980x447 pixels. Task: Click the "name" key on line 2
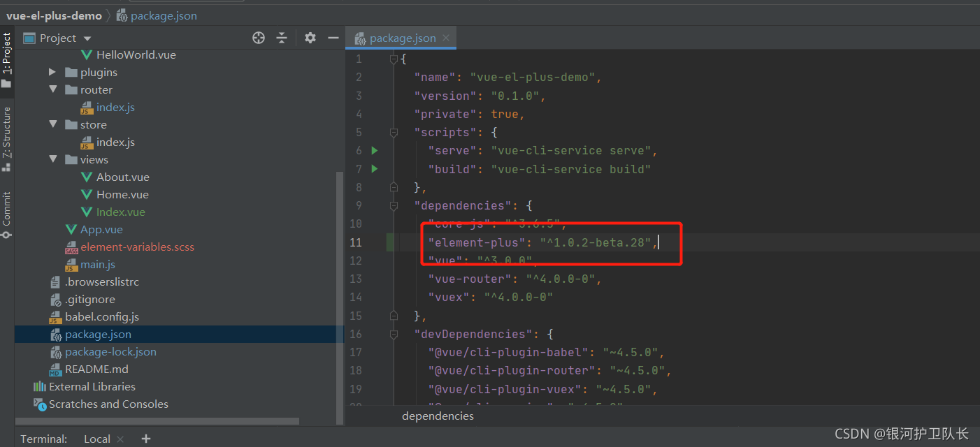pyautogui.click(x=435, y=77)
